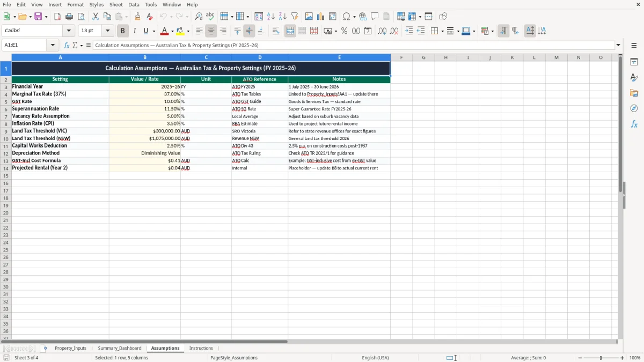Click the Background Color yellow swatch
This screenshot has height=362, width=644.
click(x=180, y=31)
